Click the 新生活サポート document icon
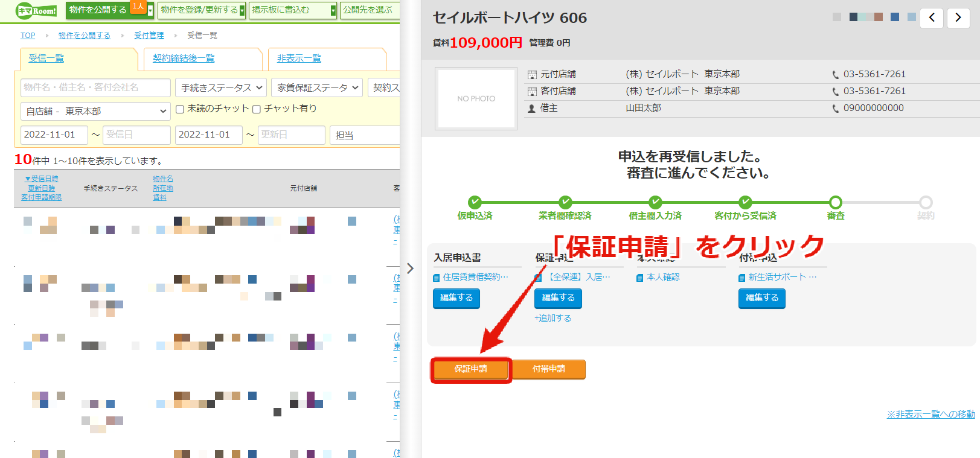980x458 pixels. click(742, 278)
